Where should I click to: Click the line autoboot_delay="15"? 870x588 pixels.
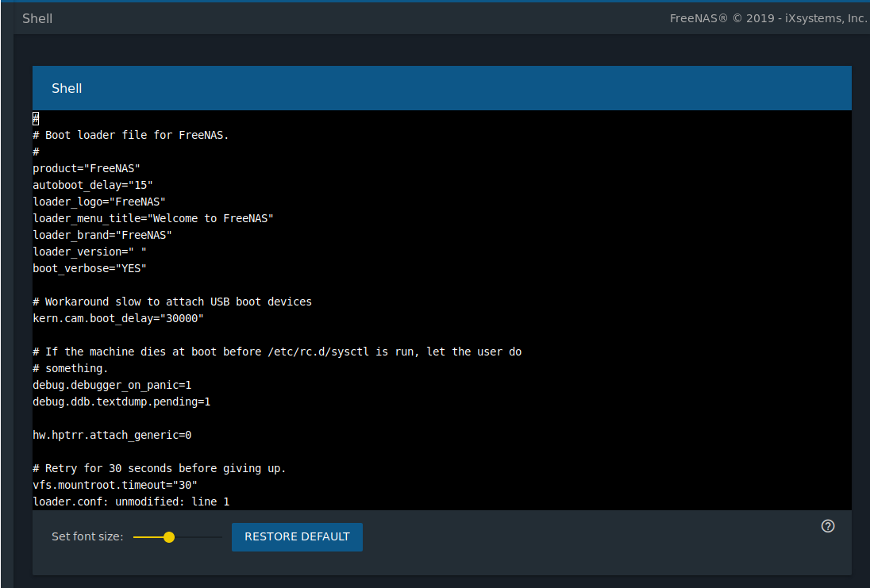93,185
